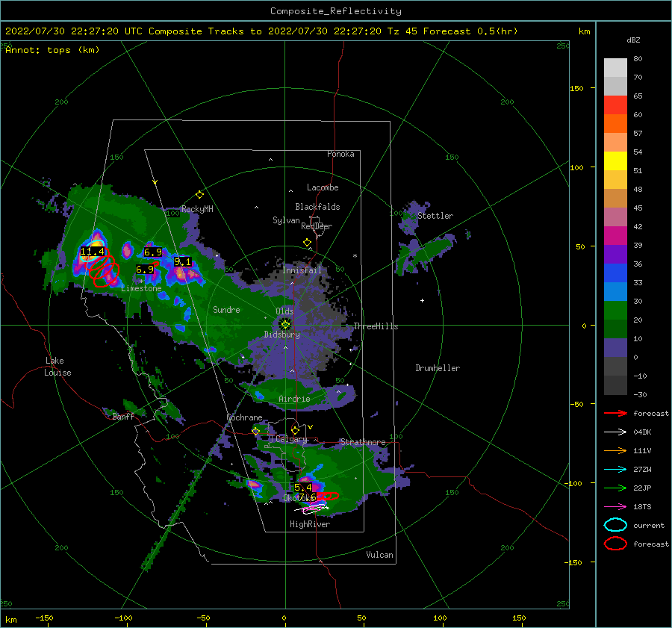This screenshot has width=672, height=628.
Task: Click the Composite_Reflectivity title
Action: coord(335,11)
